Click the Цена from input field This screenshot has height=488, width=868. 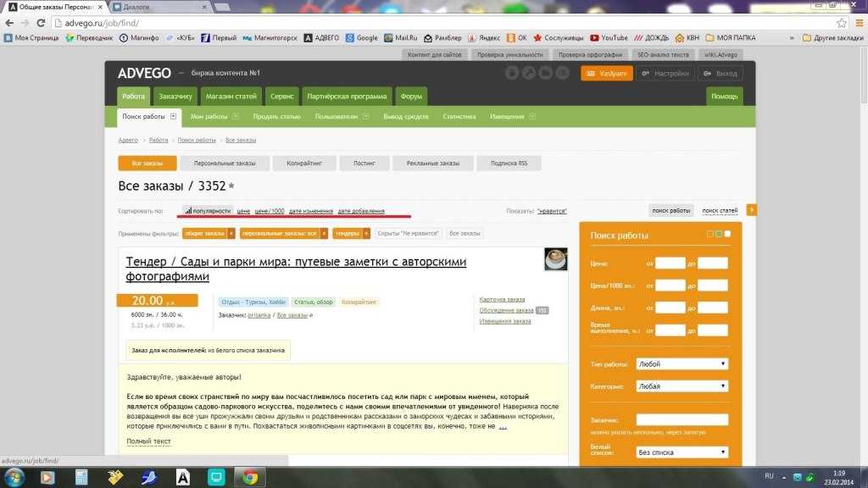(670, 263)
